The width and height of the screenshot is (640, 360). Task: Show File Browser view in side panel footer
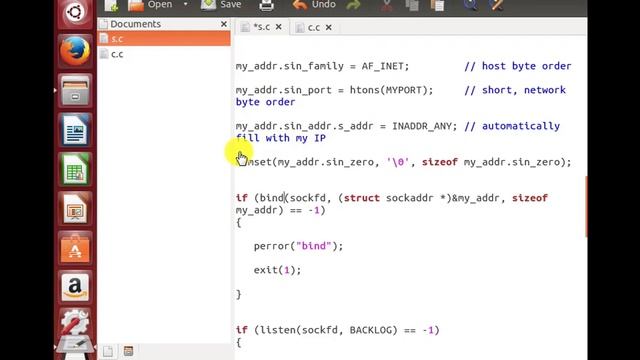point(129,351)
